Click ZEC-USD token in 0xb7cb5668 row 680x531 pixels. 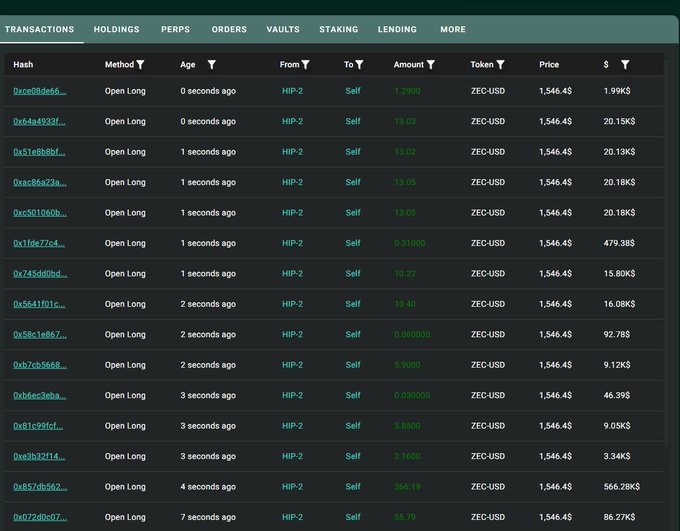coord(488,365)
